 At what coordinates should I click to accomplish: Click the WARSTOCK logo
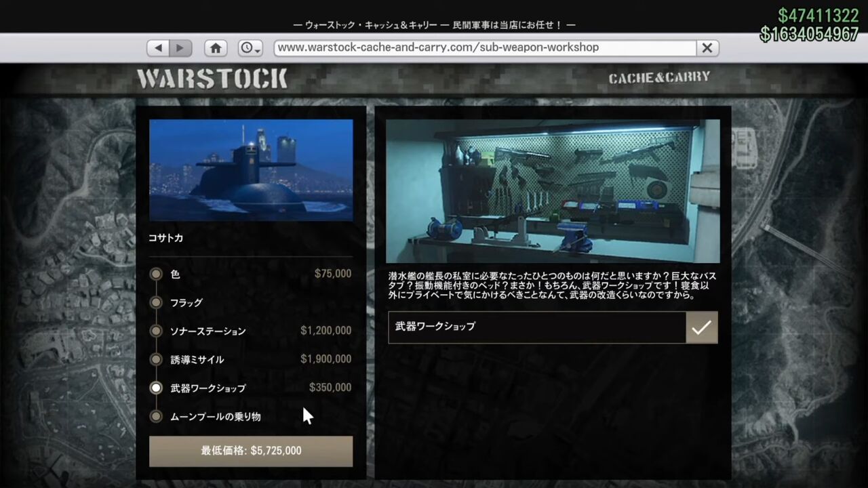pos(212,79)
